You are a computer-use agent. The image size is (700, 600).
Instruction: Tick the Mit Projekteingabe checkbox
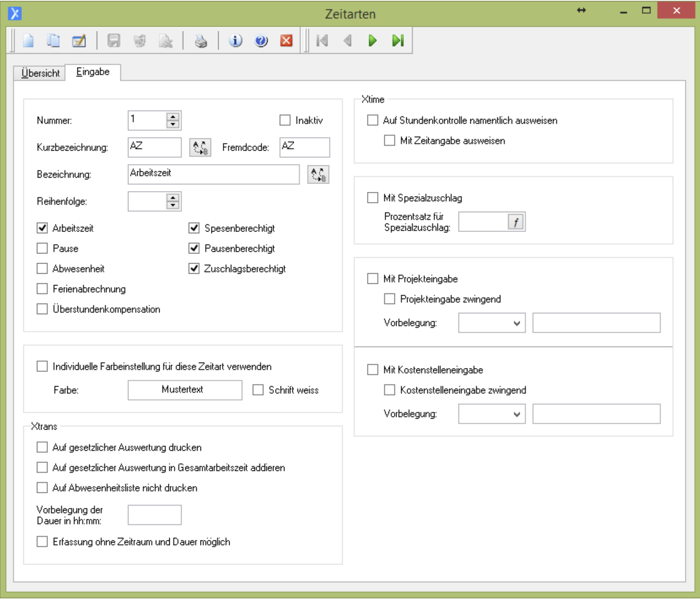[372, 279]
